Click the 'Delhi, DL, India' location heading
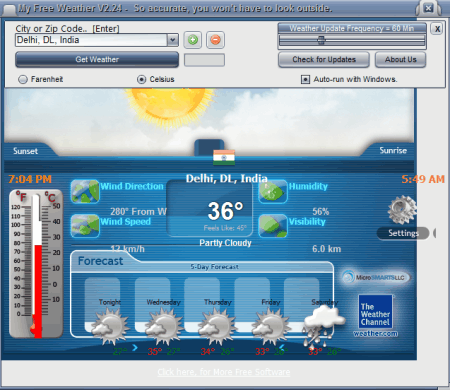Screen dimensions: 450x390 click(x=227, y=179)
